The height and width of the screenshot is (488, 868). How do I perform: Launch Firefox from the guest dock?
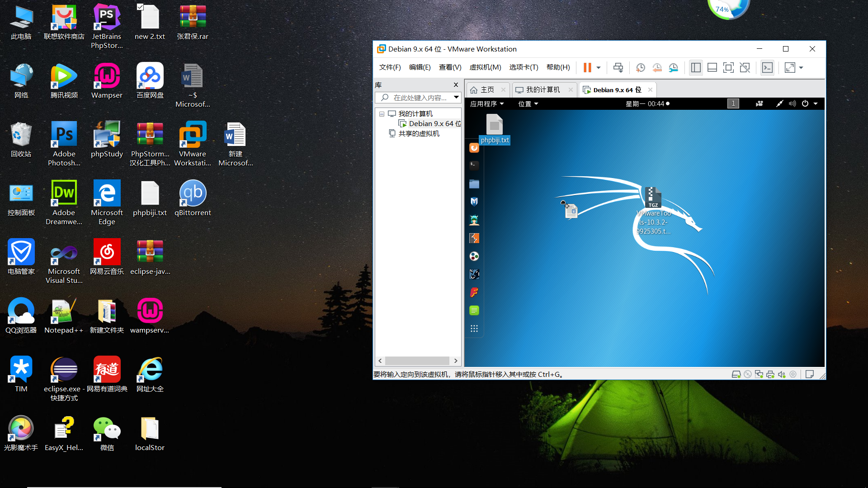coord(474,148)
